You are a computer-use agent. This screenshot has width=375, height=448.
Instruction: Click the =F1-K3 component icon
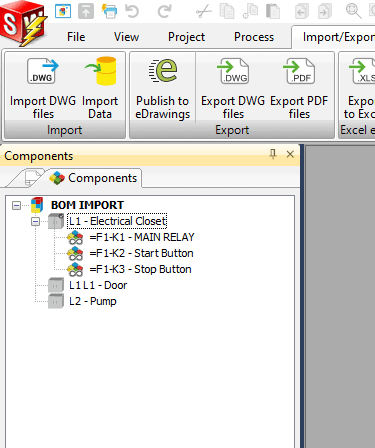click(x=75, y=269)
